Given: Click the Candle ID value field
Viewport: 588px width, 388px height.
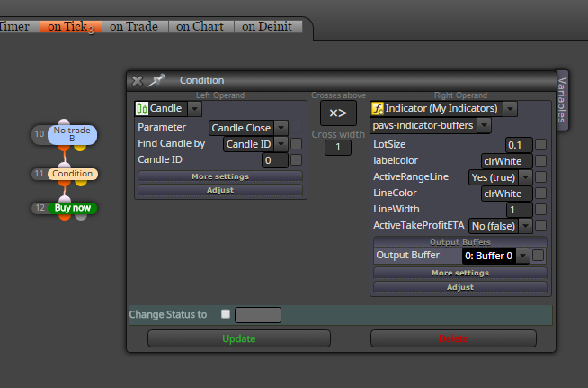Looking at the screenshot, I should pyautogui.click(x=275, y=160).
